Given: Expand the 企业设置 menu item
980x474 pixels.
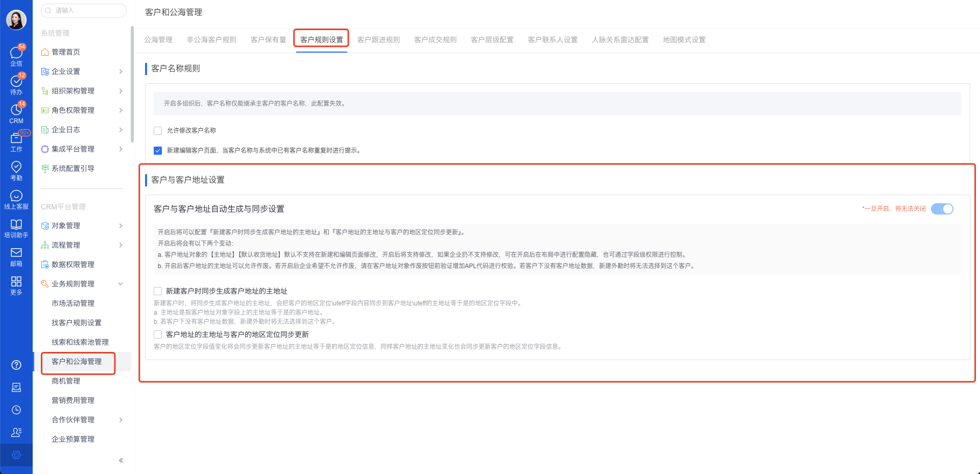Looking at the screenshot, I should pyautogui.click(x=66, y=71).
